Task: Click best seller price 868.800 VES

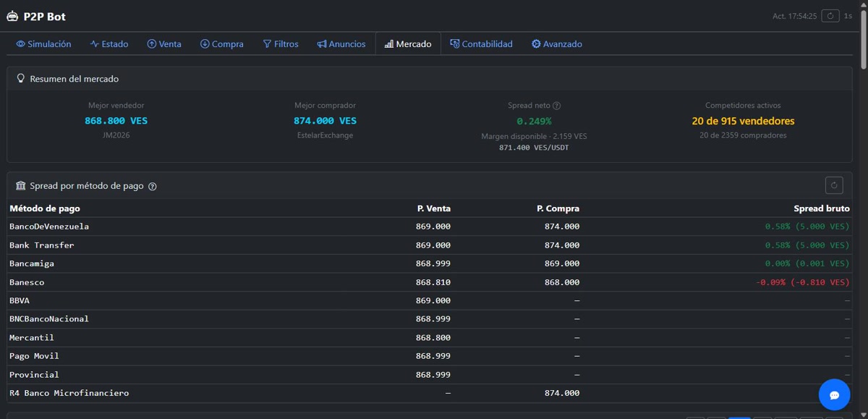Action: [x=116, y=121]
